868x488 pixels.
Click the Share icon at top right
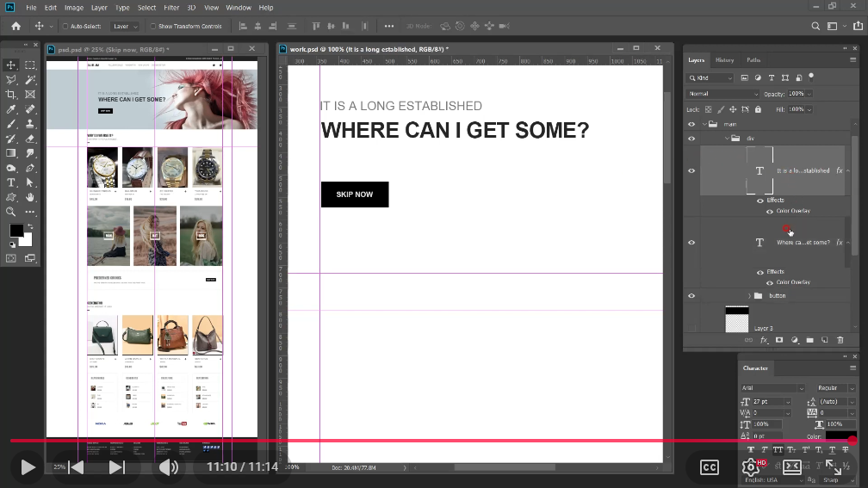coord(858,26)
